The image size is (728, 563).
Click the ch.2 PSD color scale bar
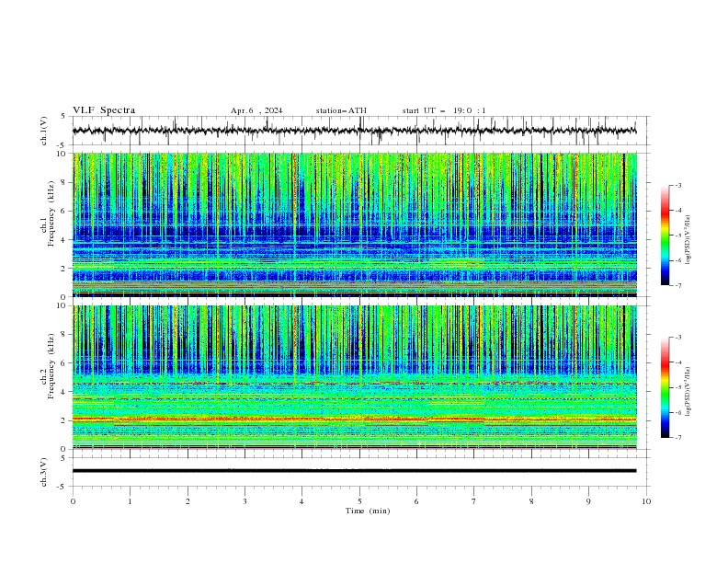click(x=665, y=387)
